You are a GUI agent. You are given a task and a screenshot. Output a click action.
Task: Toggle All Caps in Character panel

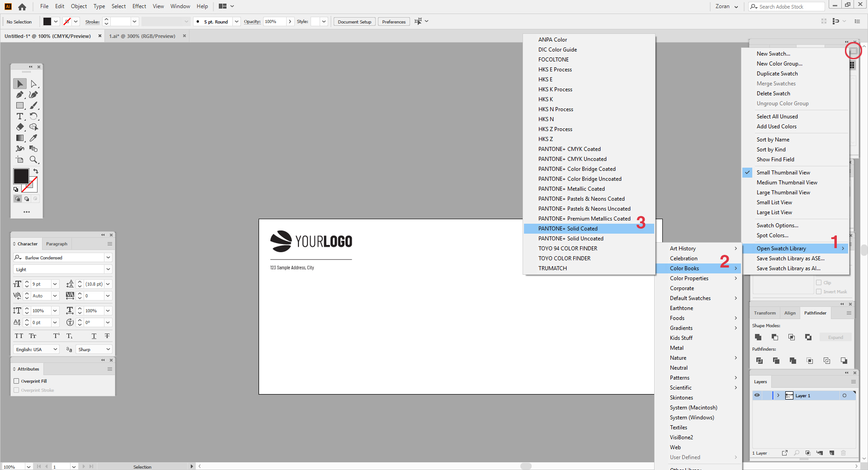(19, 336)
